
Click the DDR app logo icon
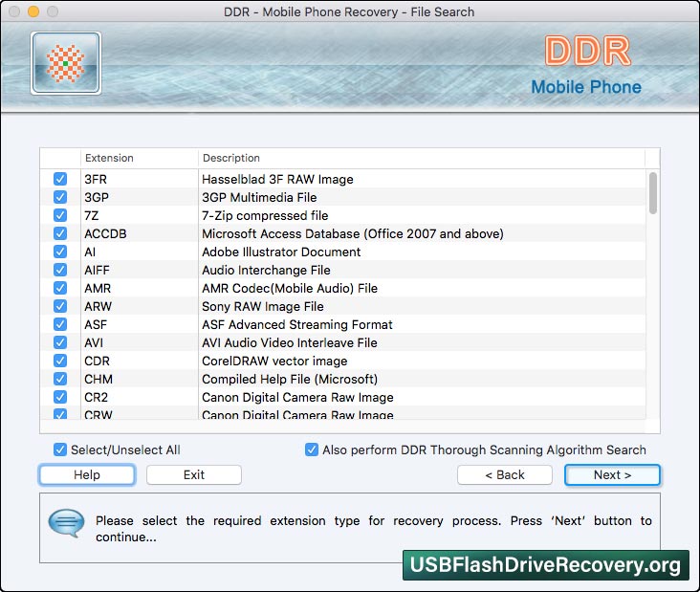pyautogui.click(x=66, y=63)
